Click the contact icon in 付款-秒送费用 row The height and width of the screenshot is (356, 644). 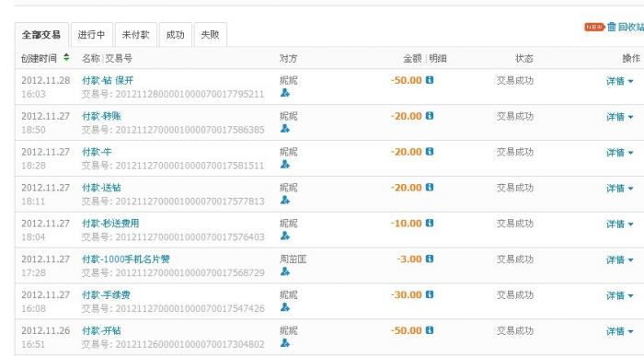(x=285, y=235)
